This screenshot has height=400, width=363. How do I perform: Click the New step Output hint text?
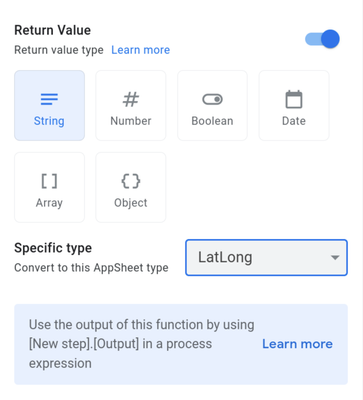click(x=142, y=344)
